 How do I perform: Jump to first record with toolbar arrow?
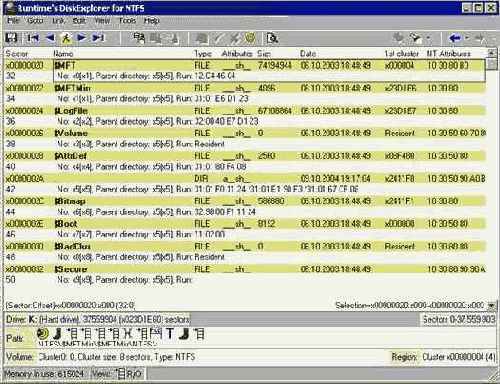point(33,38)
